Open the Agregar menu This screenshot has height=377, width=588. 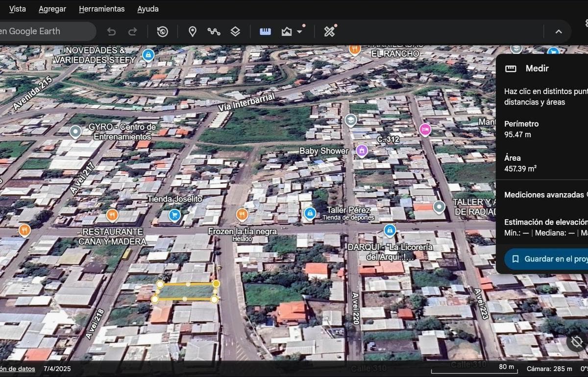(x=52, y=9)
